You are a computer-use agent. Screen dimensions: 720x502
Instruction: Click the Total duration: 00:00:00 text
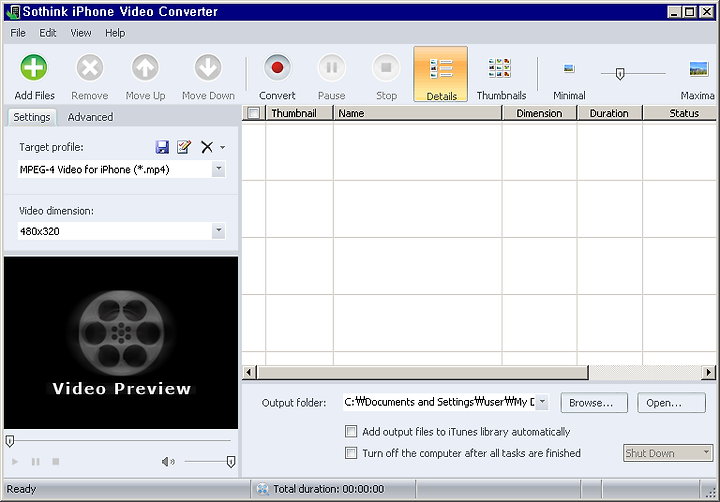tap(328, 489)
